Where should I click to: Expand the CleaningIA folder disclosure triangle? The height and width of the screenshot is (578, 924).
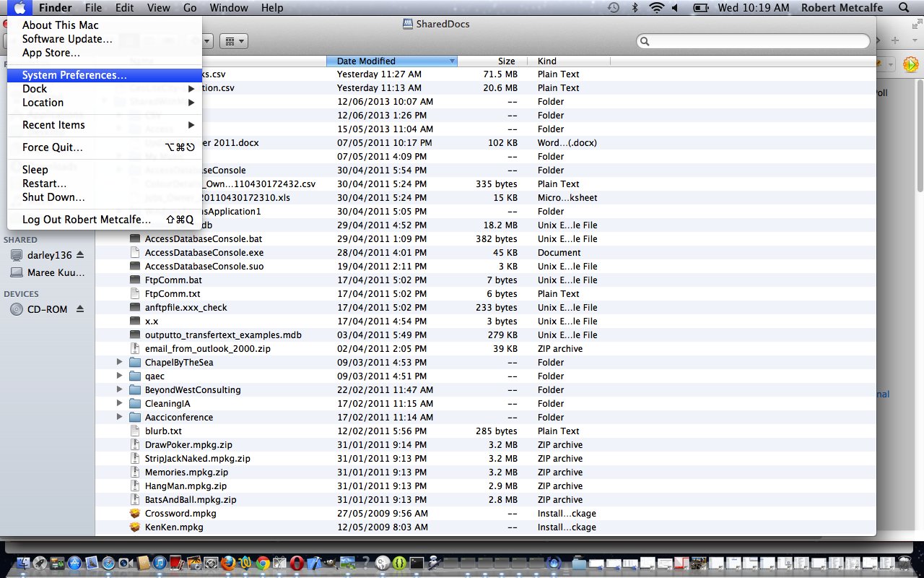pyautogui.click(x=120, y=403)
